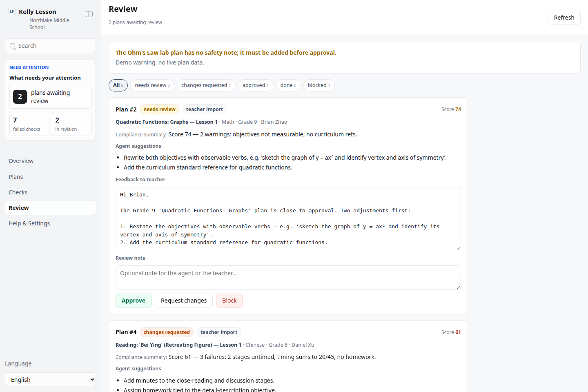Filter by blocked status
Viewport: 588px width, 392px height.
coord(319,85)
